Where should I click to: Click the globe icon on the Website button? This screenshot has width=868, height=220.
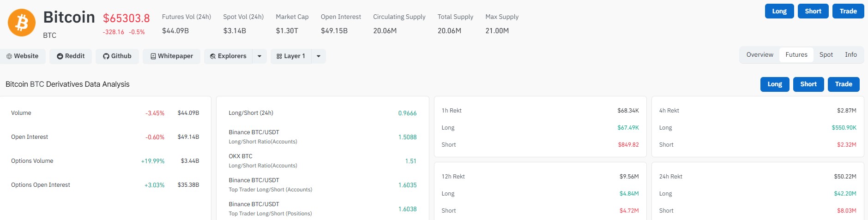pos(9,56)
